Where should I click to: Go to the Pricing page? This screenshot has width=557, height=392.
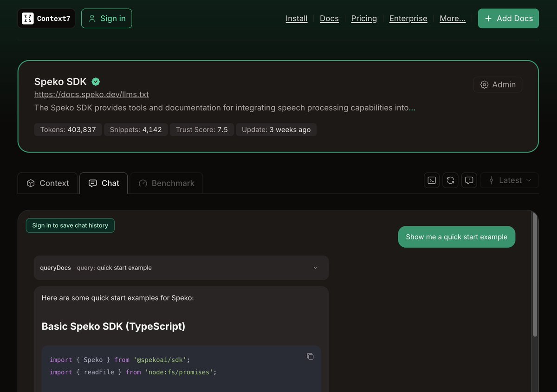pyautogui.click(x=364, y=19)
